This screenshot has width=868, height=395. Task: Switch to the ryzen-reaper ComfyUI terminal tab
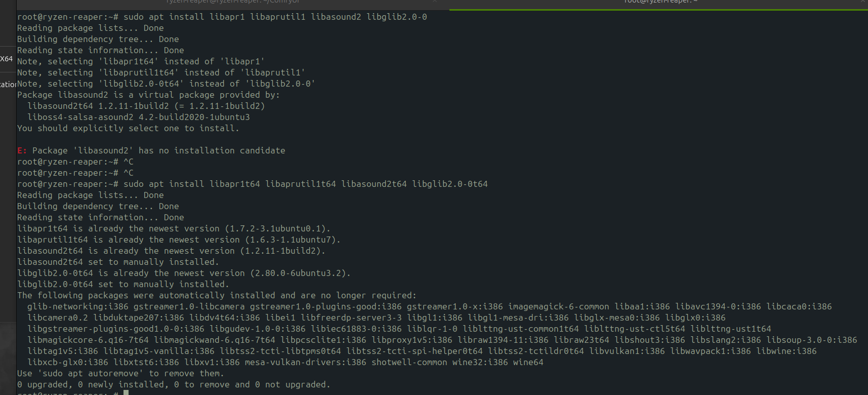233,2
